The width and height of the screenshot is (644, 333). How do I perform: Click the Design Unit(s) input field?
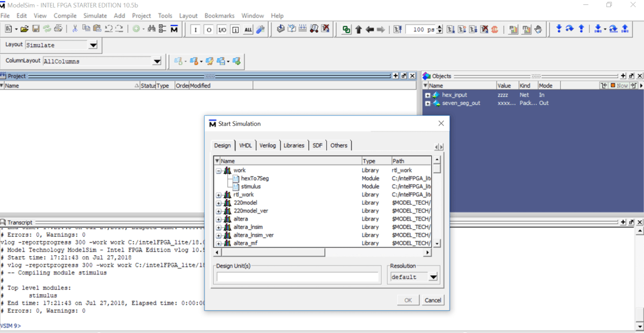pyautogui.click(x=298, y=277)
